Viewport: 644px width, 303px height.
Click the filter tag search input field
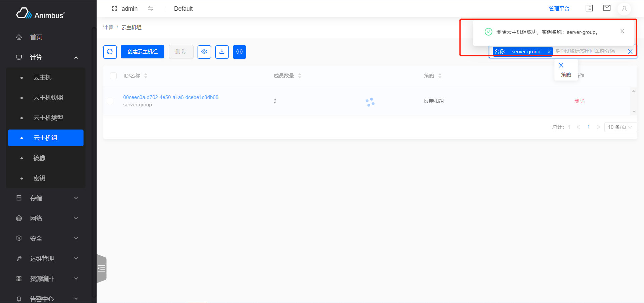coord(589,51)
